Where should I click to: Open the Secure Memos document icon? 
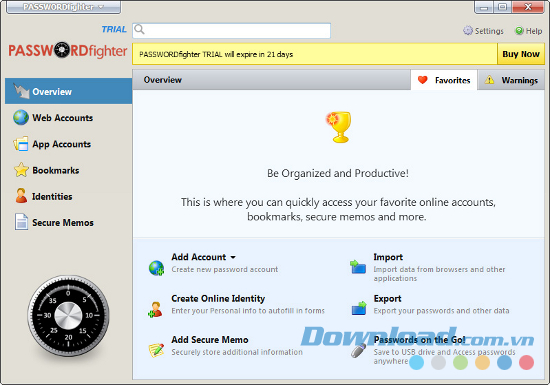(x=21, y=222)
